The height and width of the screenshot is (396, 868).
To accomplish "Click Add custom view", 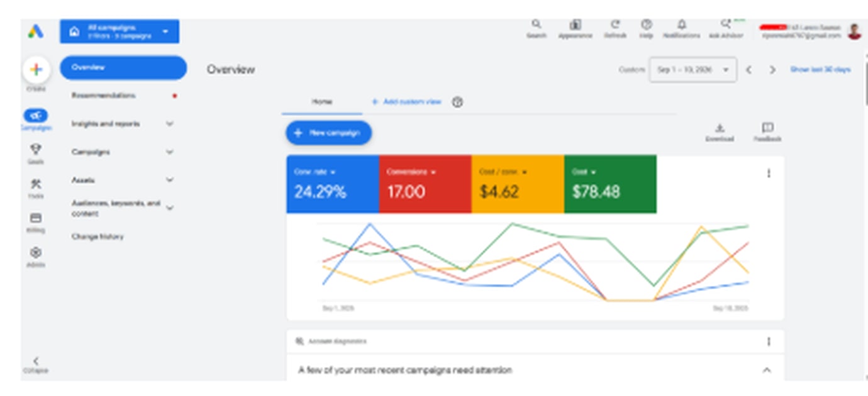I will [406, 102].
